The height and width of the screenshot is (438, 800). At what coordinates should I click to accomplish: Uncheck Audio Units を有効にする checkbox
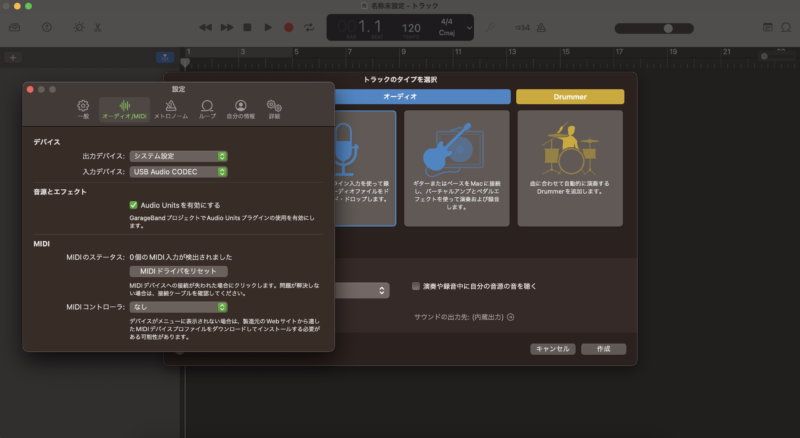pos(133,205)
